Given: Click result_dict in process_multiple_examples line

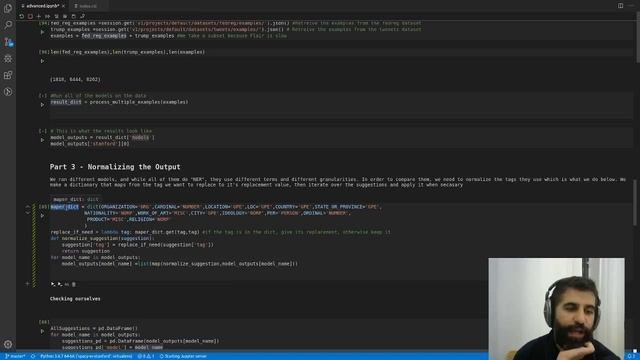Looking at the screenshot, I should coord(66,102).
